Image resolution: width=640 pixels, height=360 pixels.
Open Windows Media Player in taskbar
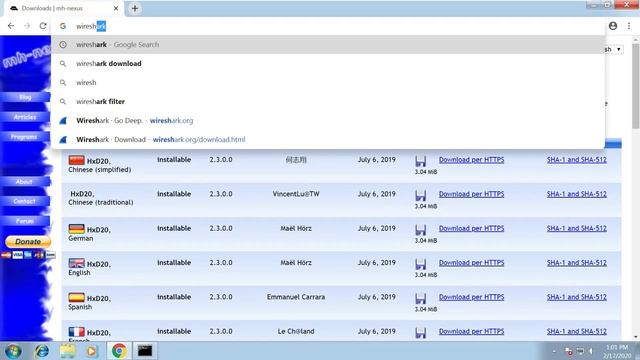click(x=92, y=351)
